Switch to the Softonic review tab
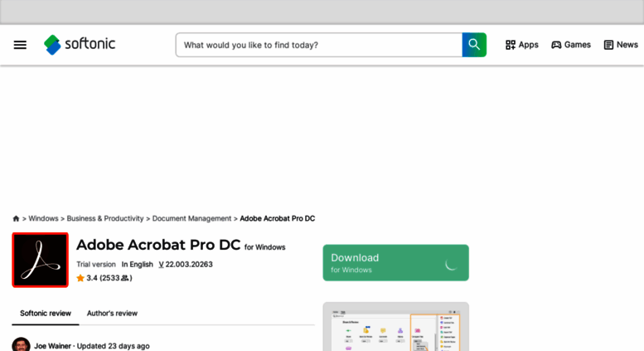644x351 pixels. click(46, 313)
